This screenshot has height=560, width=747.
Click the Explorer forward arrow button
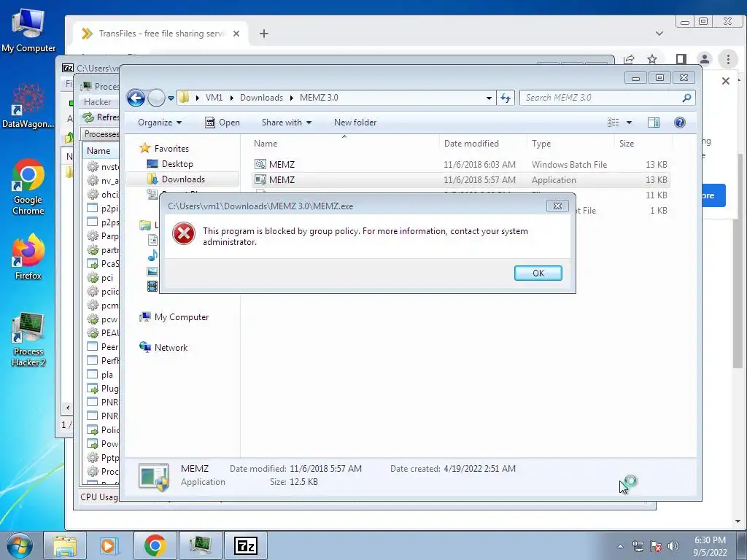(156, 98)
